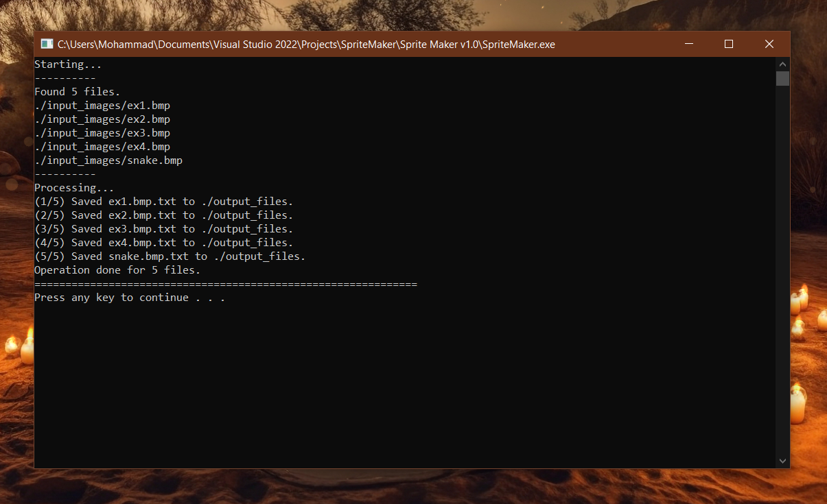This screenshot has height=504, width=827.
Task: Click the './input_images/ex3.bmp' line
Action: [102, 133]
